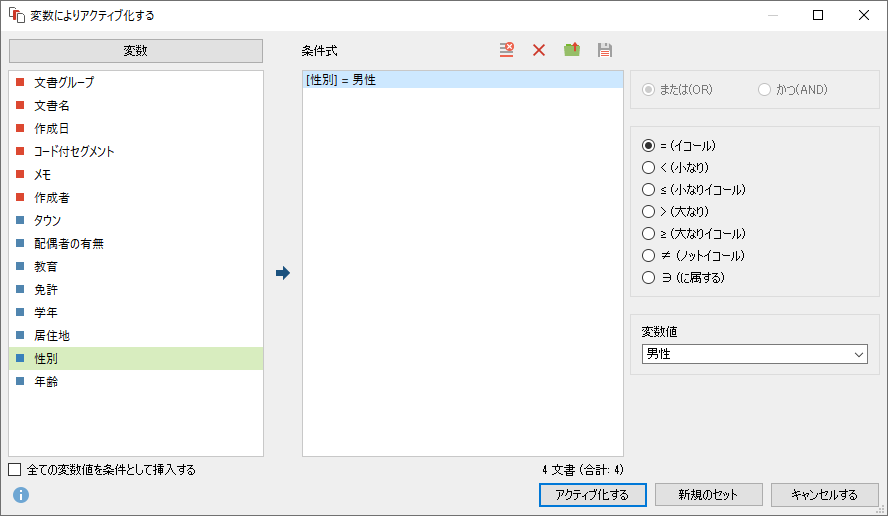Image resolution: width=888 pixels, height=516 pixels.
Task: Choose the < (小なり) operator
Action: 675,168
